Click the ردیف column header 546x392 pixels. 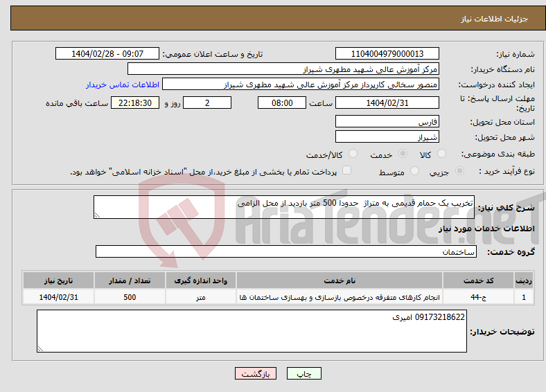coord(524,280)
